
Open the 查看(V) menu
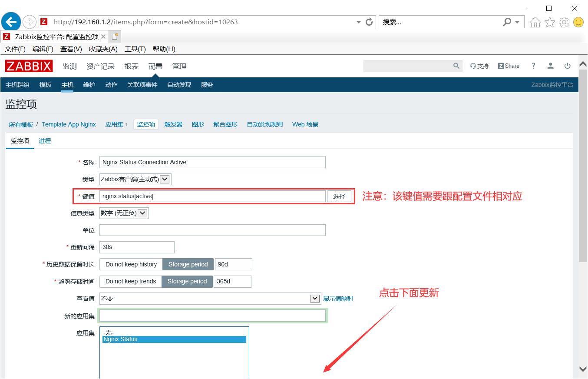click(71, 49)
